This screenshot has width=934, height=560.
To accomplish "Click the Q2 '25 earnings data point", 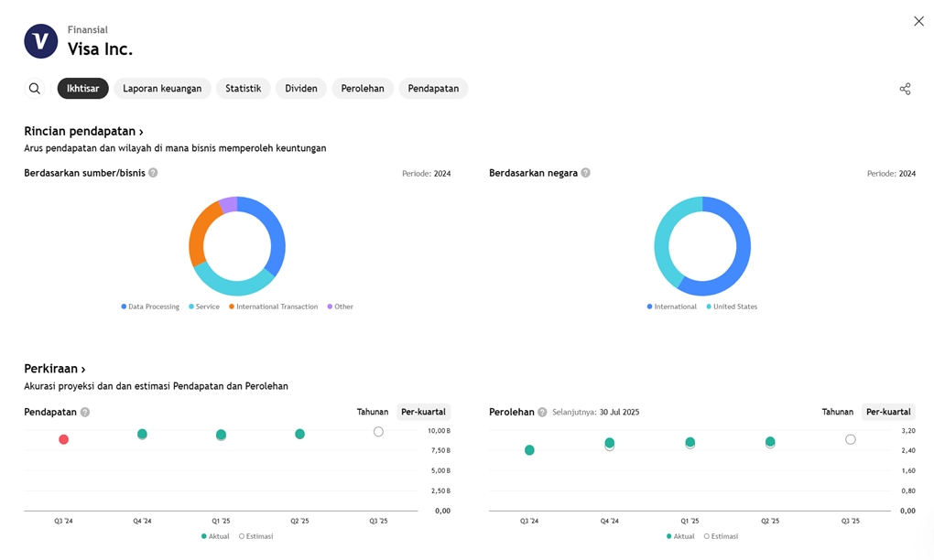I will pos(770,442).
